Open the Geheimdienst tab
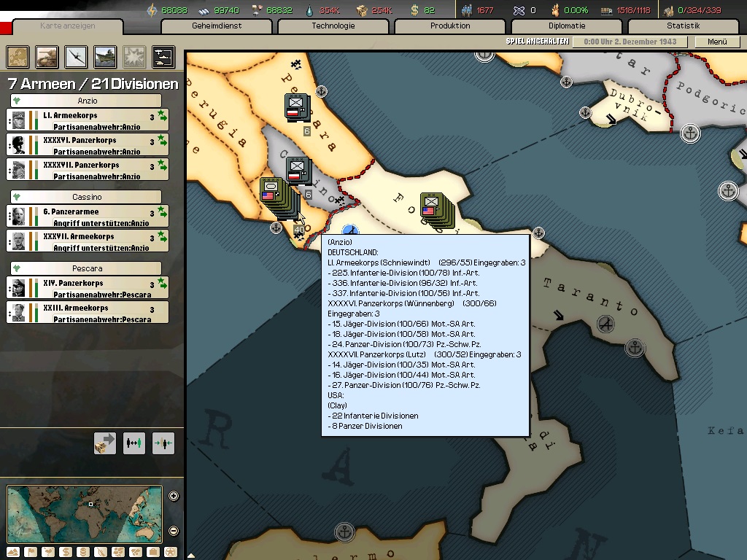Image resolution: width=747 pixels, height=560 pixels. 217,26
